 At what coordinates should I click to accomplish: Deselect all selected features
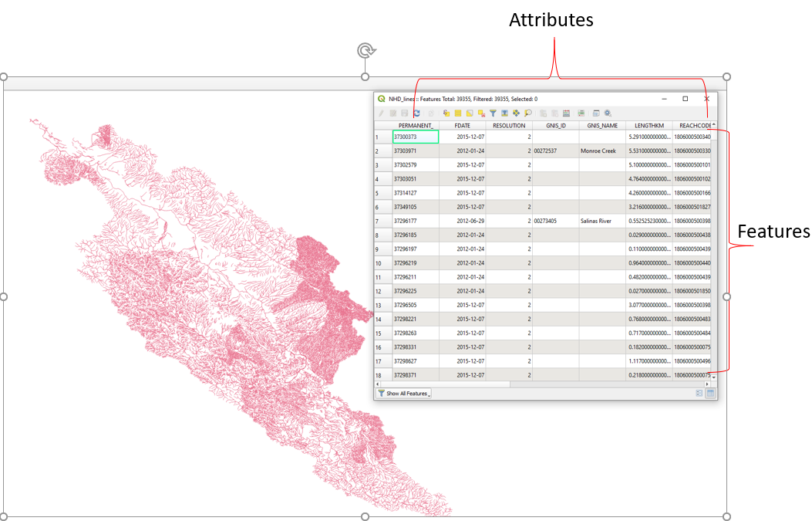[x=481, y=113]
